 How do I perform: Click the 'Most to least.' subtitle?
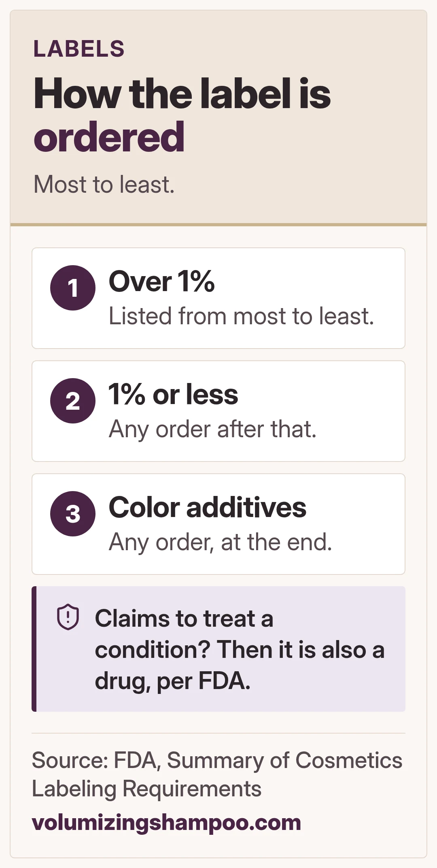pyautogui.click(x=104, y=185)
